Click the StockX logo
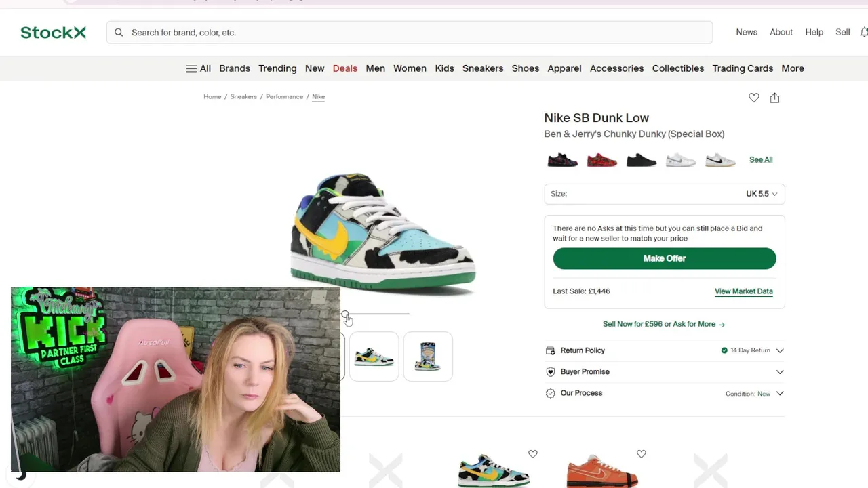The width and height of the screenshot is (868, 488). (x=53, y=32)
